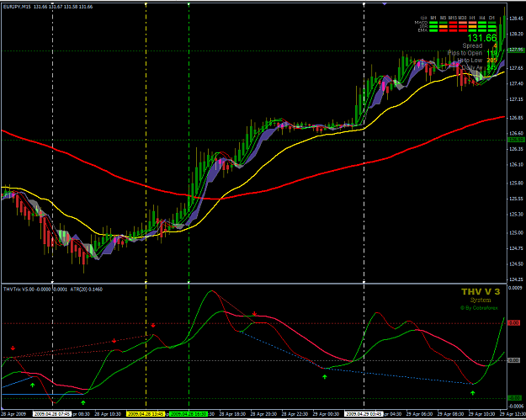Click the EMA signal block under H4
The height and width of the screenshot is (420, 526).
pyautogui.click(x=482, y=30)
